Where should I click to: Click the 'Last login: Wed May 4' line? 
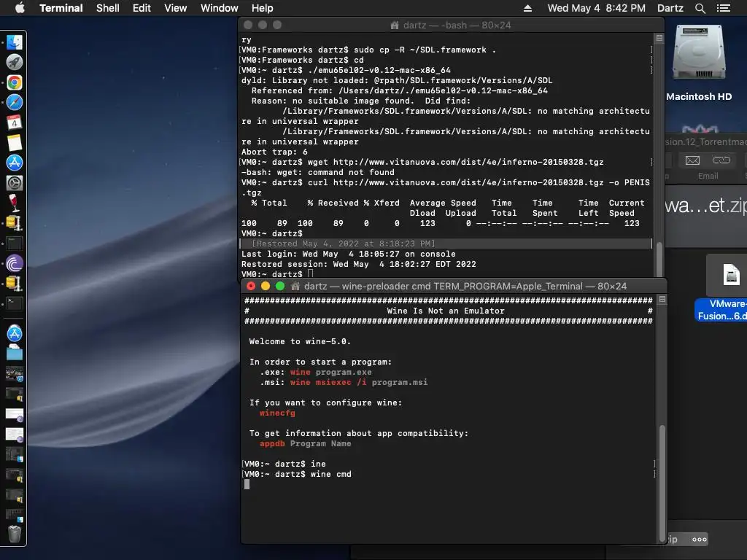click(348, 254)
